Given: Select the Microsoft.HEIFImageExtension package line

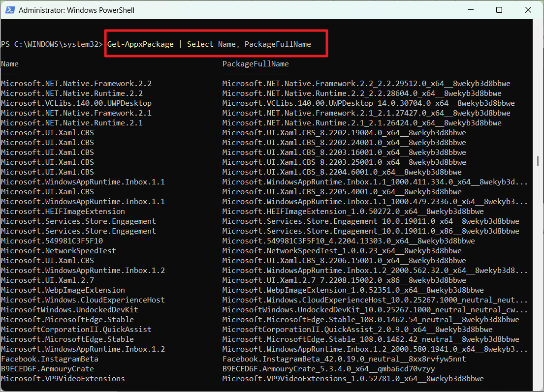Looking at the screenshot, I should click(63, 211).
